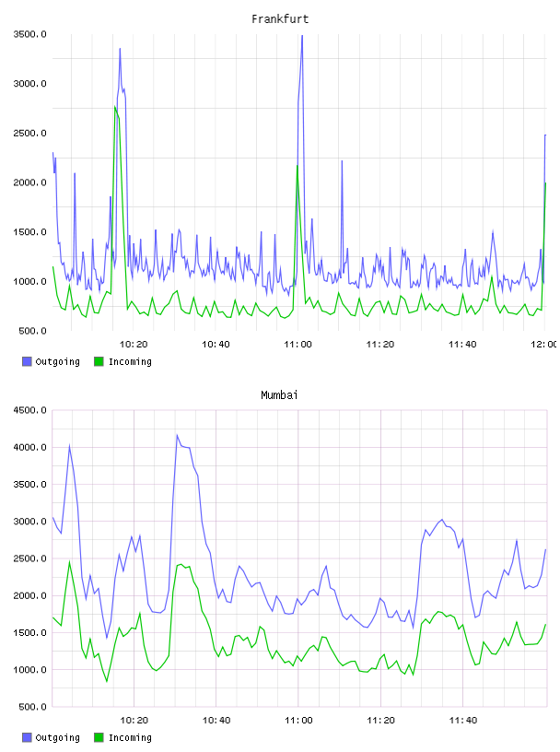
Task: Click the 1500.0 y-axis label in Mumbai chart
Action: [x=30, y=632]
